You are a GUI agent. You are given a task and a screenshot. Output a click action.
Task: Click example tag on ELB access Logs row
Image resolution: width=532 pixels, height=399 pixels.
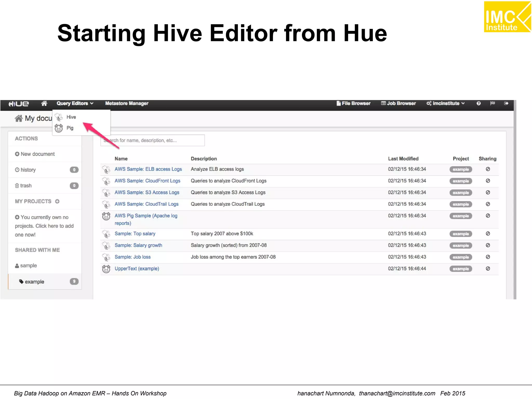pos(461,169)
